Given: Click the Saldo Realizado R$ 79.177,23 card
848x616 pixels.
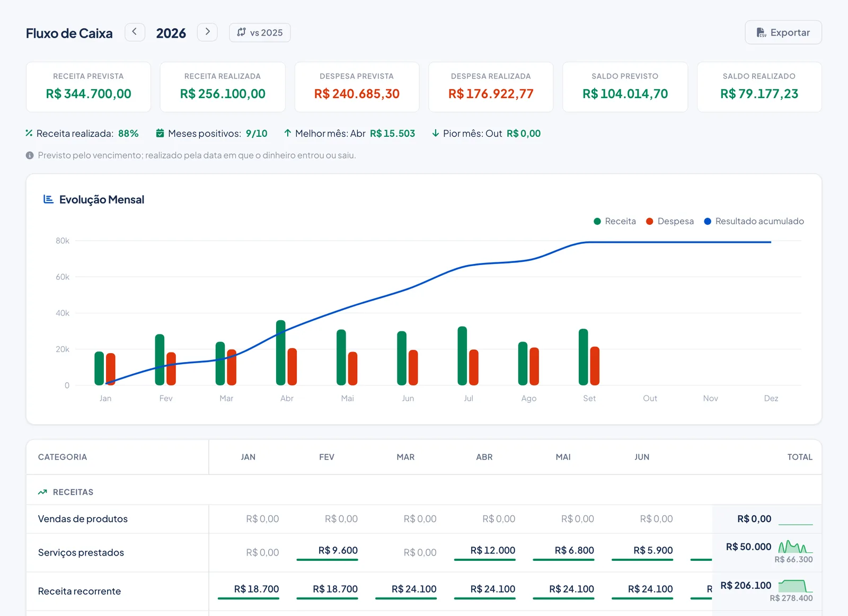Looking at the screenshot, I should [759, 87].
